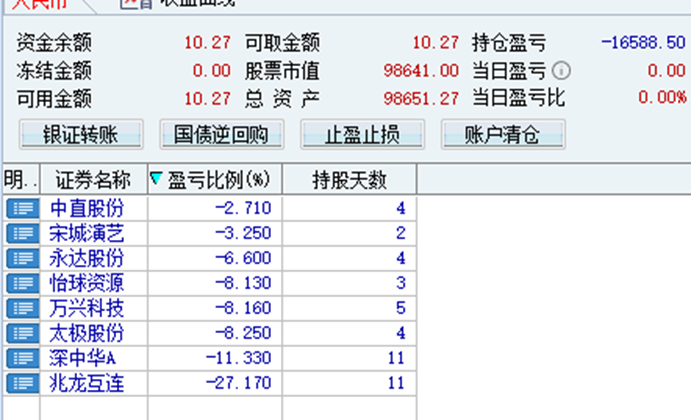Click the info icon beside 当日盈亏

561,71
